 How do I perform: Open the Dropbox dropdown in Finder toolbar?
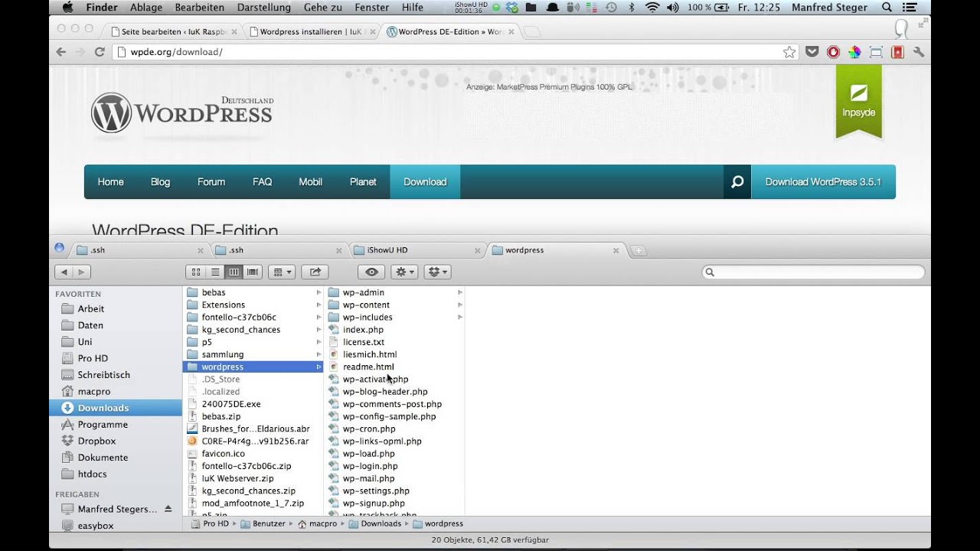[437, 272]
